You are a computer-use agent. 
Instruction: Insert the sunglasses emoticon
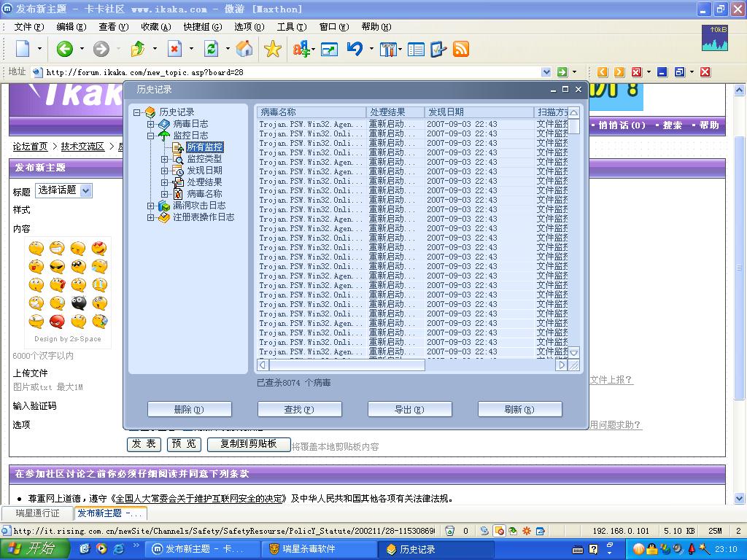click(57, 266)
